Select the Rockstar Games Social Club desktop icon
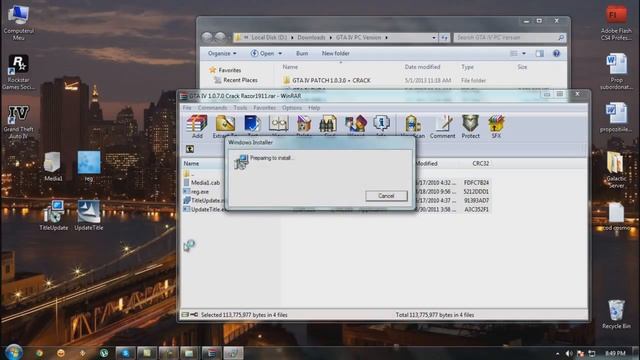Image resolution: width=640 pixels, height=360 pixels. coord(18,72)
